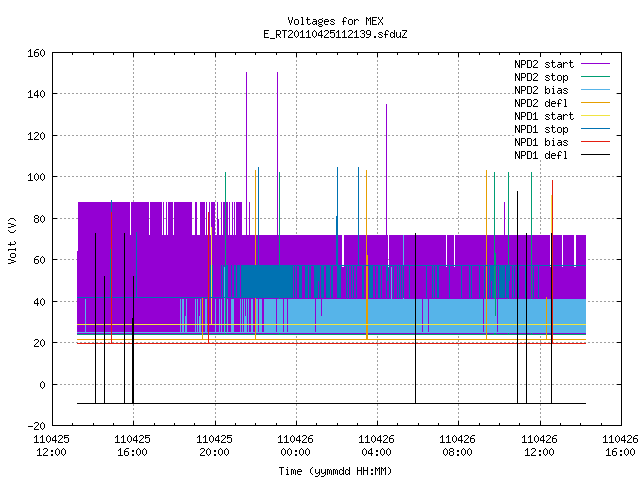Click the Volt (V) y-axis label

tap(13, 240)
